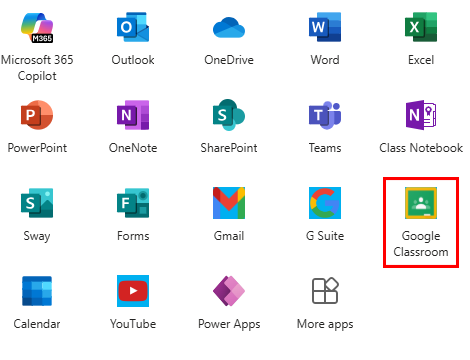Click the 'PowerPoint' text label
The image size is (470, 360).
click(x=37, y=148)
